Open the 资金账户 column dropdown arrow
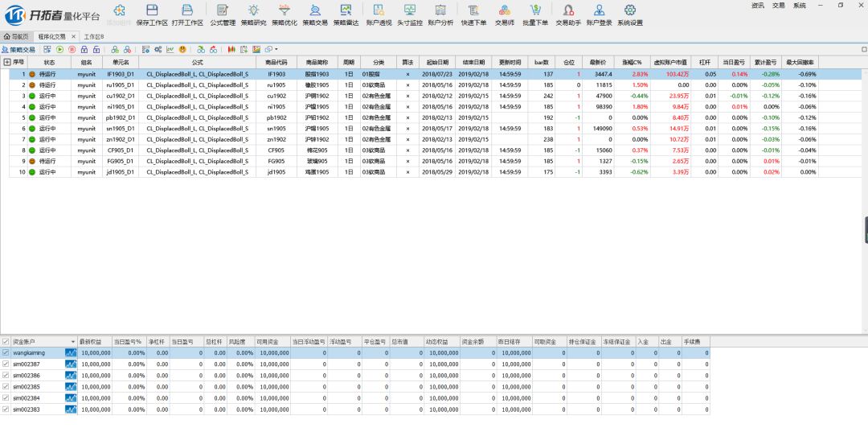868x436 pixels. (x=73, y=342)
